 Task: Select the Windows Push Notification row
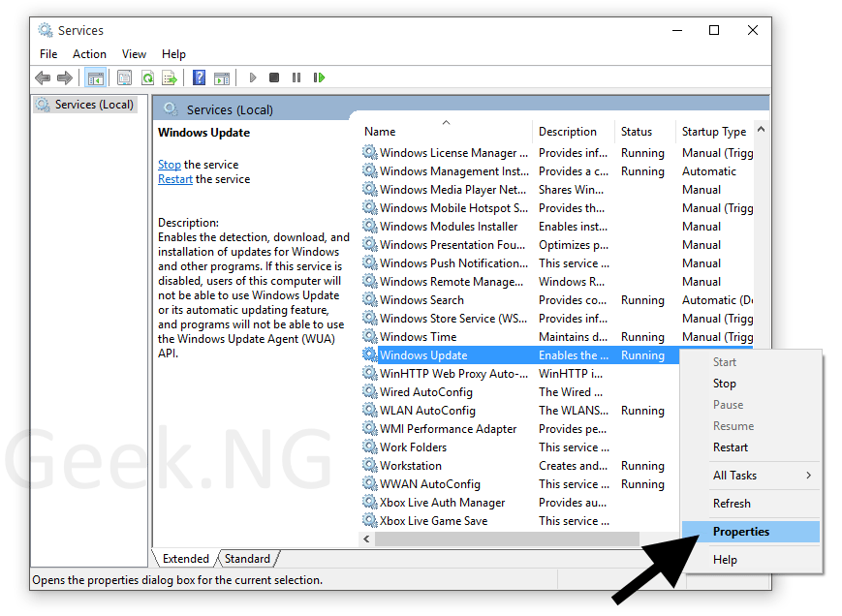click(557, 262)
